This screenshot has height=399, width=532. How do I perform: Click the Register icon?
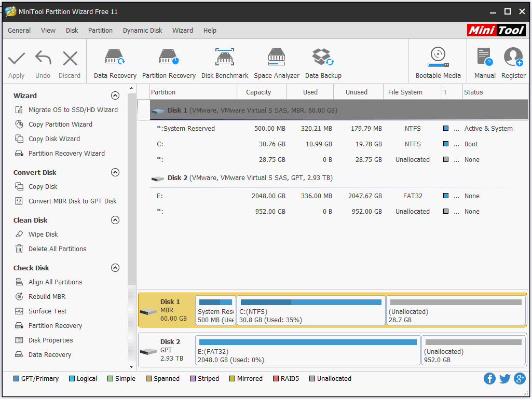[513, 57]
